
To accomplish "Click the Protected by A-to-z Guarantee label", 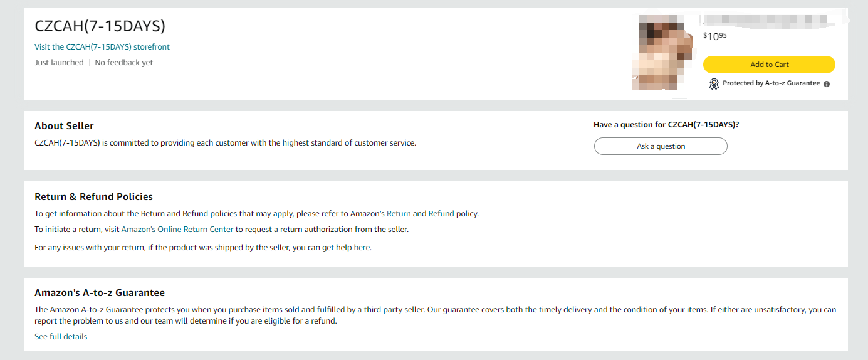I will click(771, 83).
